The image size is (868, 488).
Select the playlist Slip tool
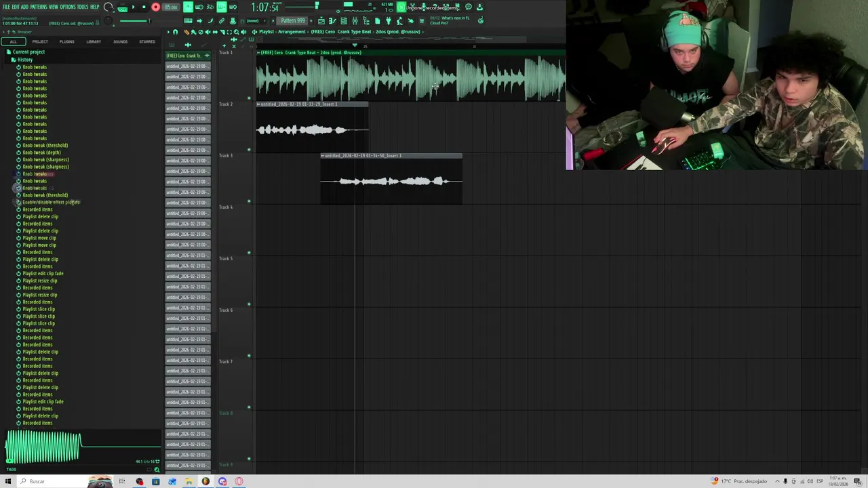click(x=215, y=32)
